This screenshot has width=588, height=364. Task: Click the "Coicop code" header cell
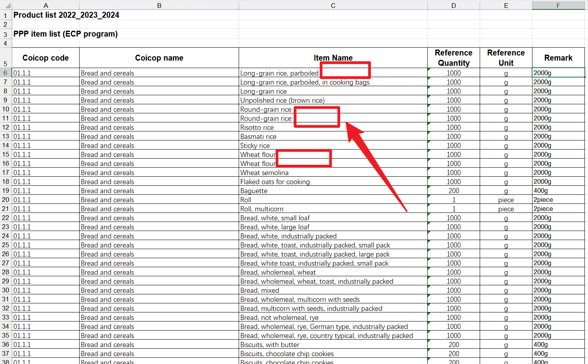tap(46, 58)
